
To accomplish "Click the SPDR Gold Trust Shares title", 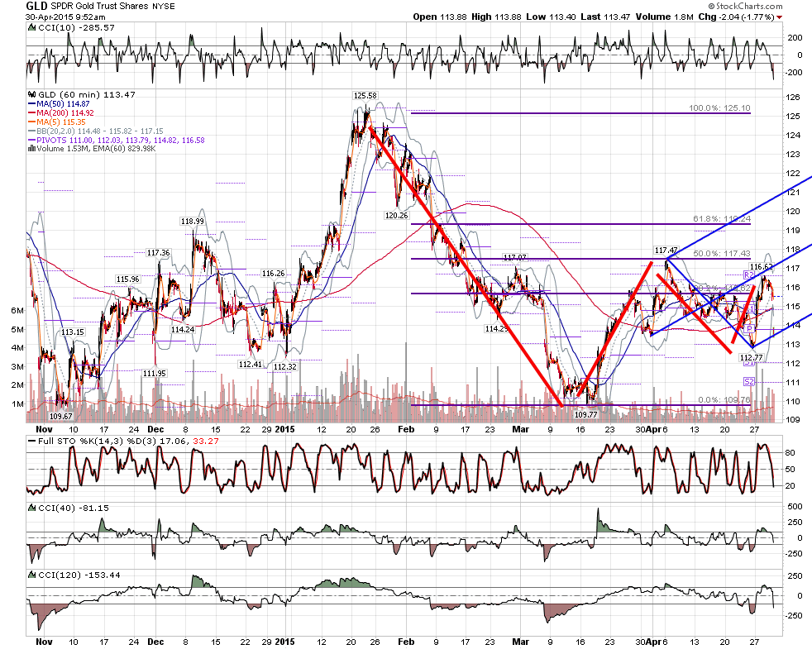I will coord(99,7).
